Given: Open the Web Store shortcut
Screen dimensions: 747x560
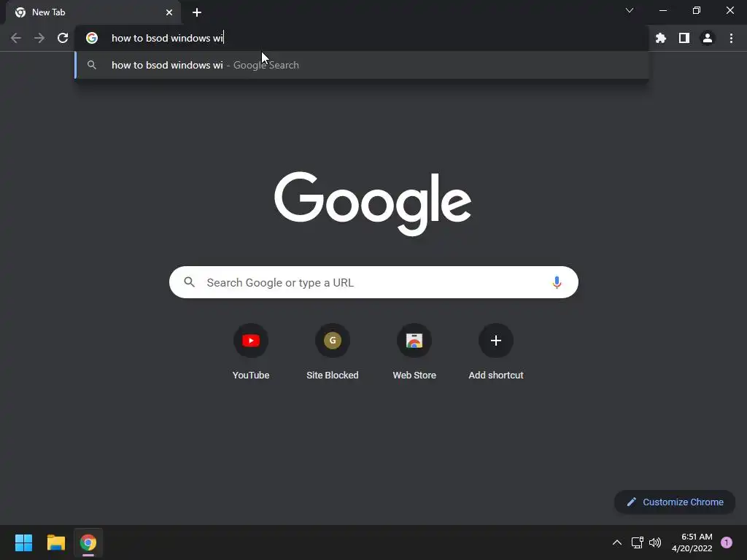Looking at the screenshot, I should pos(414,352).
